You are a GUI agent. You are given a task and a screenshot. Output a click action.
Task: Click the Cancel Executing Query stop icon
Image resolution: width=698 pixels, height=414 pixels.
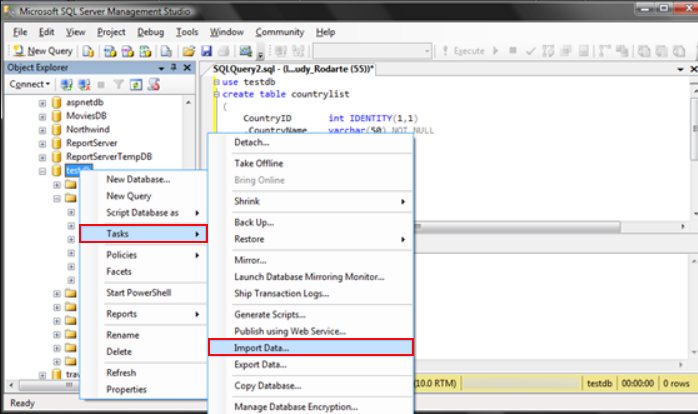coord(513,51)
